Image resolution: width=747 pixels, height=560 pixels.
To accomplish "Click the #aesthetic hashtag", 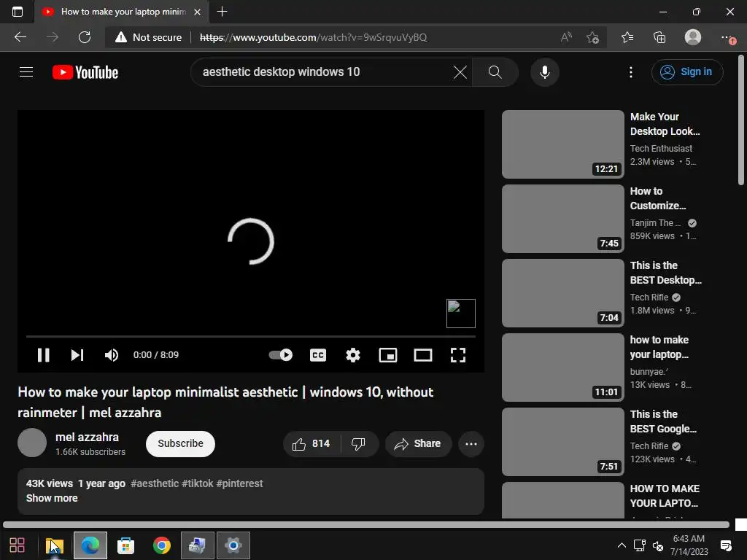I will pos(155,483).
